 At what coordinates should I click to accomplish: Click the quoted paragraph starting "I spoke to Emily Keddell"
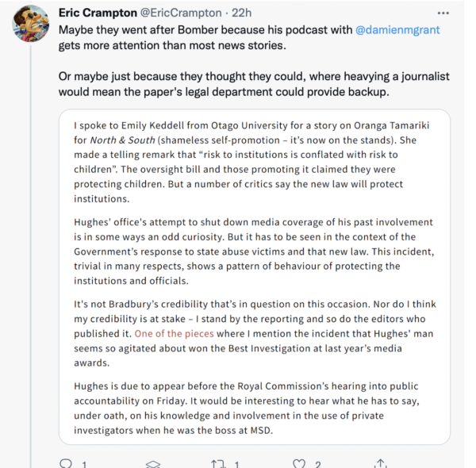click(x=254, y=161)
